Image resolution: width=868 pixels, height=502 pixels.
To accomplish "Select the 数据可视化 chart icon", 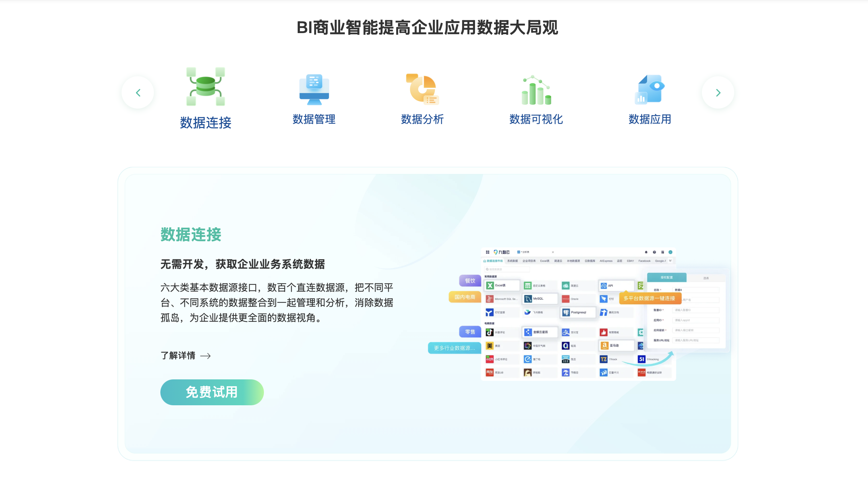I will 536,91.
